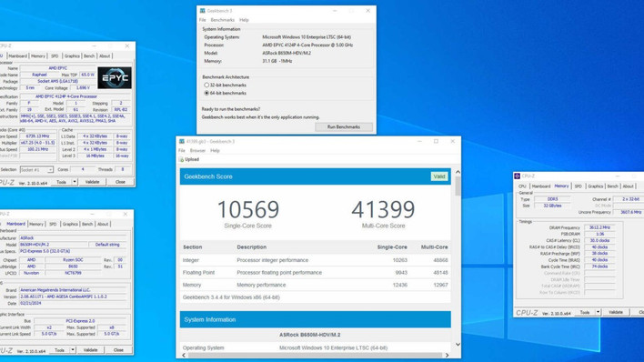644x362 pixels.
Task: Click the 'Memory performance' row in results table
Action: [315, 285]
